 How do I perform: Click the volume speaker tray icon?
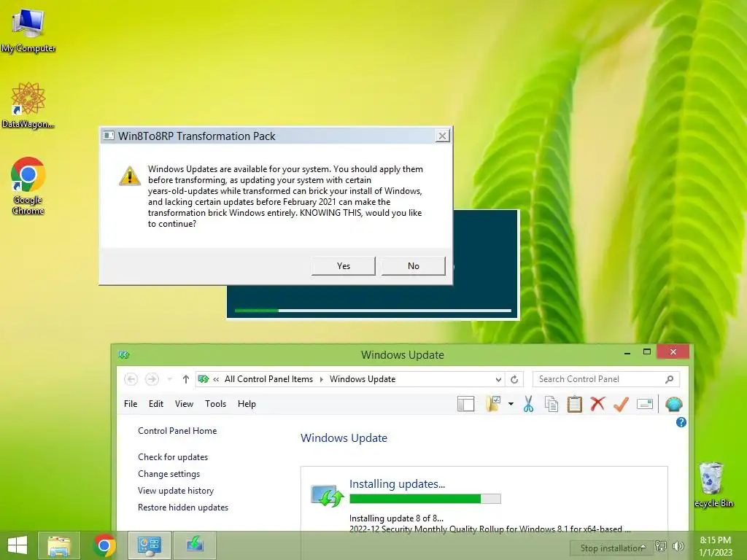click(x=678, y=545)
